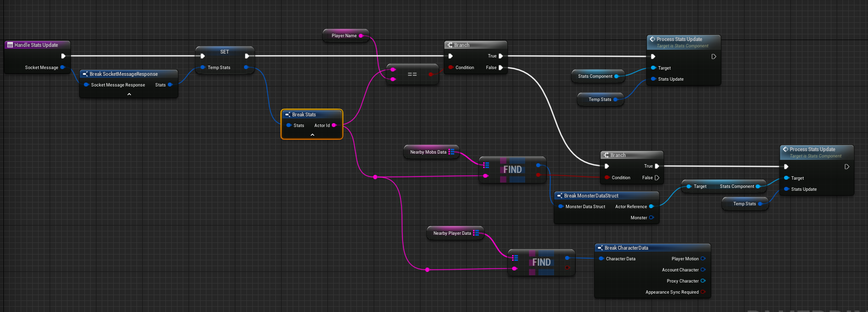Screen dimensions: 868x312
Task: Select the Nearby Mobs Data variable node
Action: click(432, 152)
